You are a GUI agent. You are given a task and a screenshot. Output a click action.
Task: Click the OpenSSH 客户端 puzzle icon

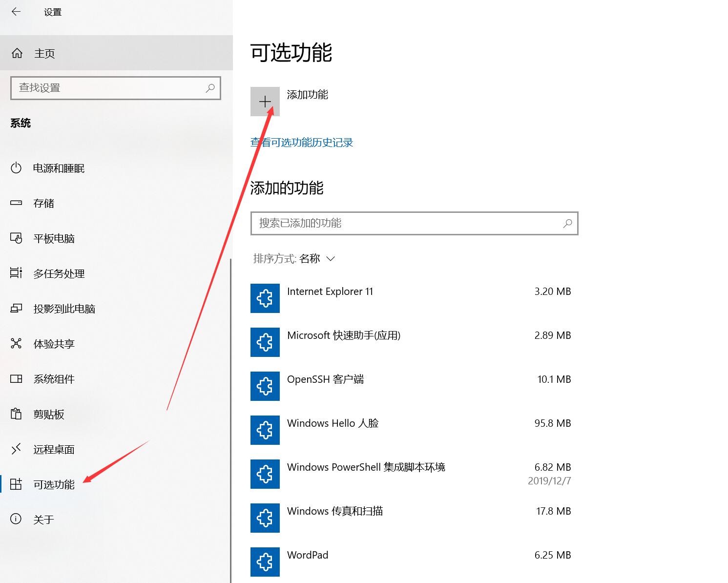click(265, 386)
